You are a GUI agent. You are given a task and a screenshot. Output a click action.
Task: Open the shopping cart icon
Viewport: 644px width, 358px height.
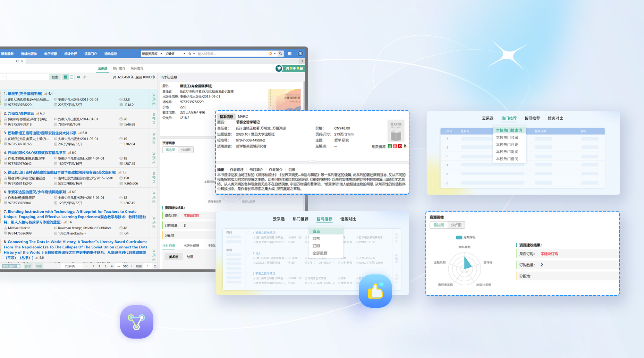(279, 69)
